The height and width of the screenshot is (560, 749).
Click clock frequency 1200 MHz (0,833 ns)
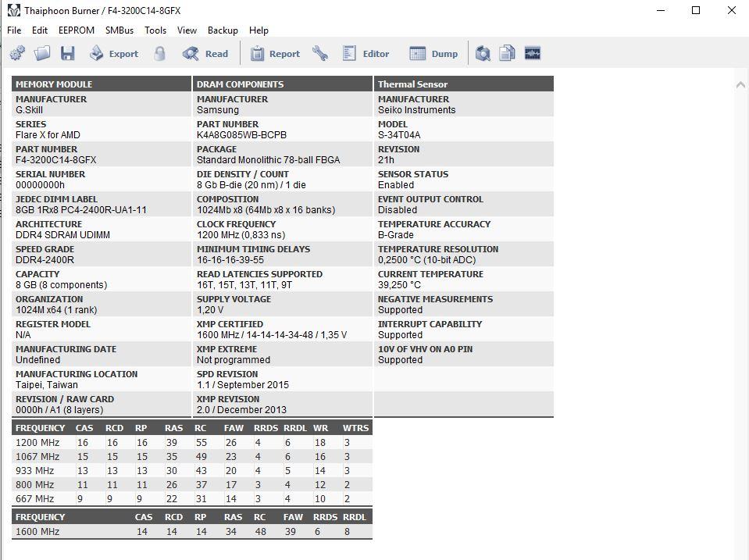pos(241,234)
